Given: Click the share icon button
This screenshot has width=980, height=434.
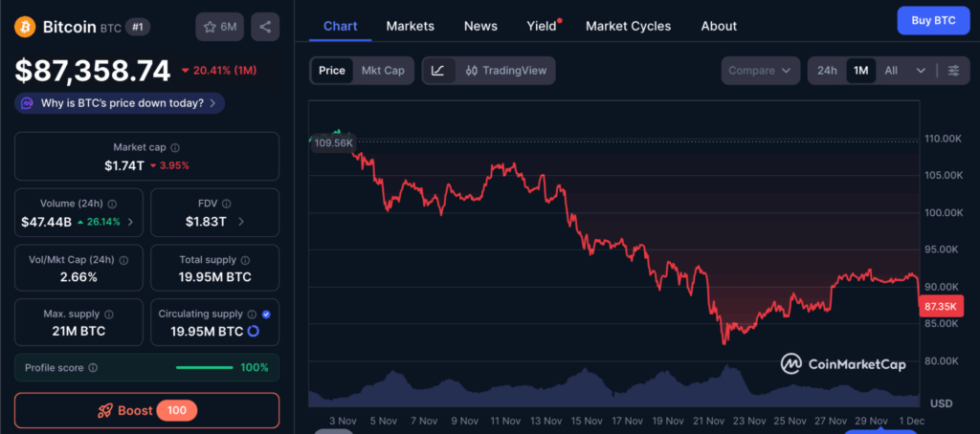Looking at the screenshot, I should (265, 27).
